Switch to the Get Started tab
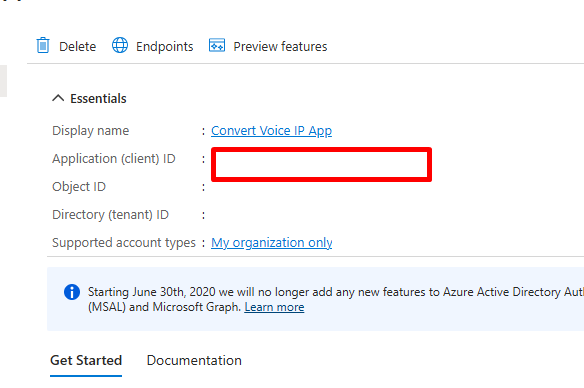The image size is (584, 388). [x=86, y=360]
